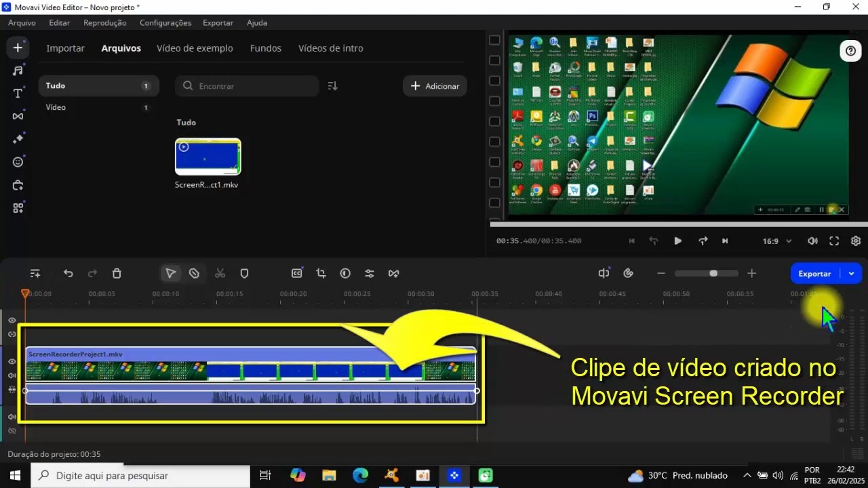868x488 pixels.
Task: Mute the main video track speaker icon
Action: click(12, 375)
